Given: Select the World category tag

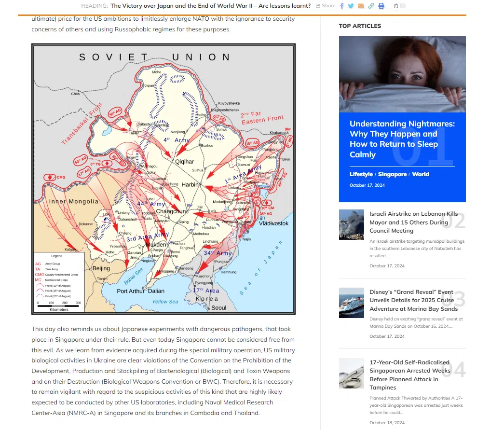Looking at the screenshot, I should tap(421, 174).
